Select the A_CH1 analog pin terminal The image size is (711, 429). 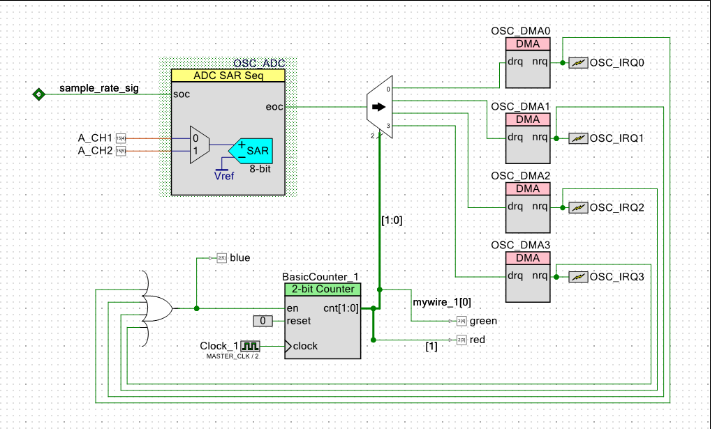[x=121, y=137]
